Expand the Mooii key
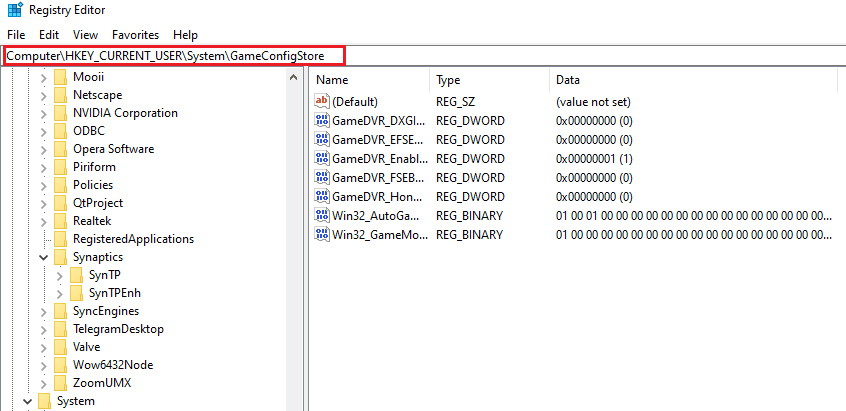 point(44,77)
